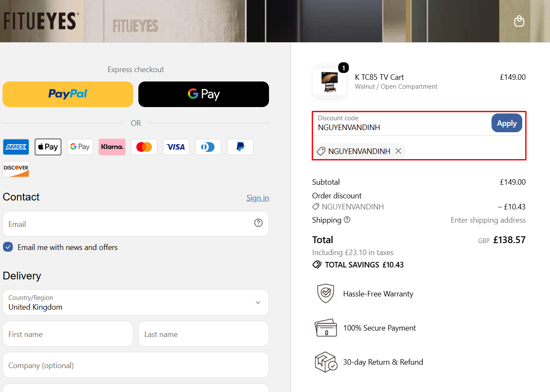Click the 100% Secure Payment text

pyautogui.click(x=379, y=328)
